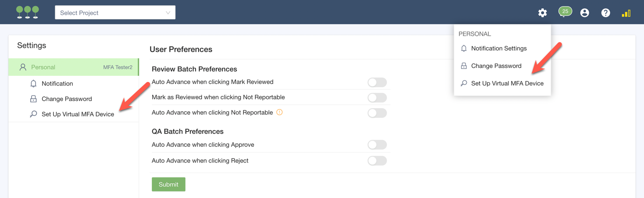Click the orange info icon beside Not Reportable
The width and height of the screenshot is (644, 198).
[x=279, y=112]
